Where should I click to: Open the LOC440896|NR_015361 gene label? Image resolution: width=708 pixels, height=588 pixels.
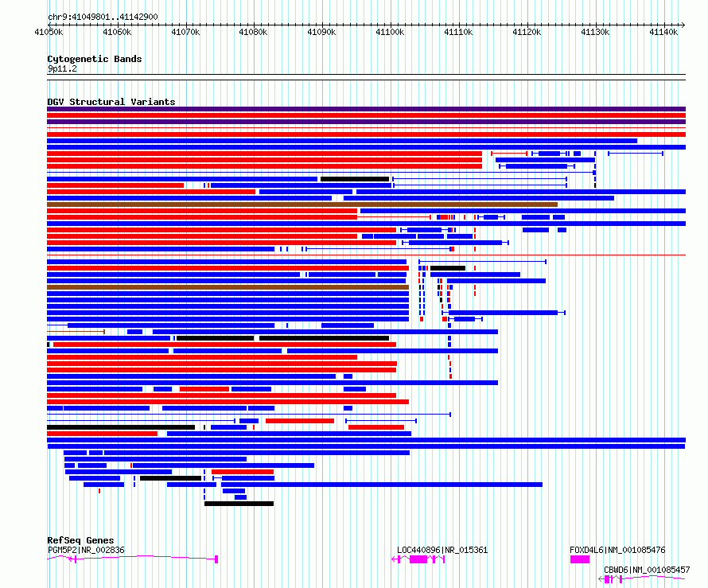(x=442, y=550)
